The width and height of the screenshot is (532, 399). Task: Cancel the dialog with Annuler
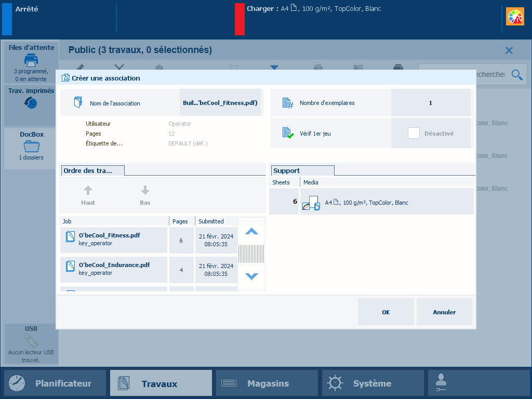(x=444, y=312)
